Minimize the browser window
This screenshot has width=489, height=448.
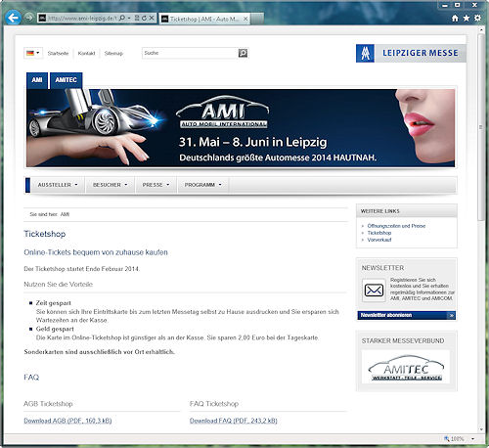point(445,5)
